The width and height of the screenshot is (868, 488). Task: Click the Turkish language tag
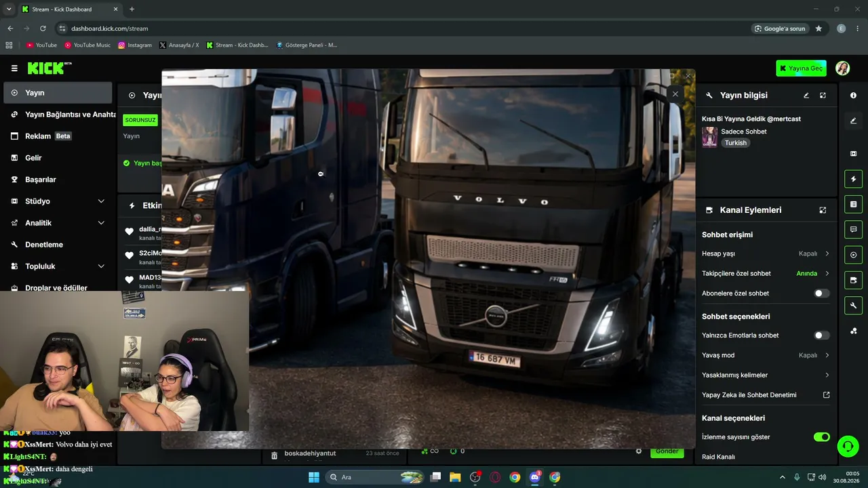pyautogui.click(x=735, y=143)
